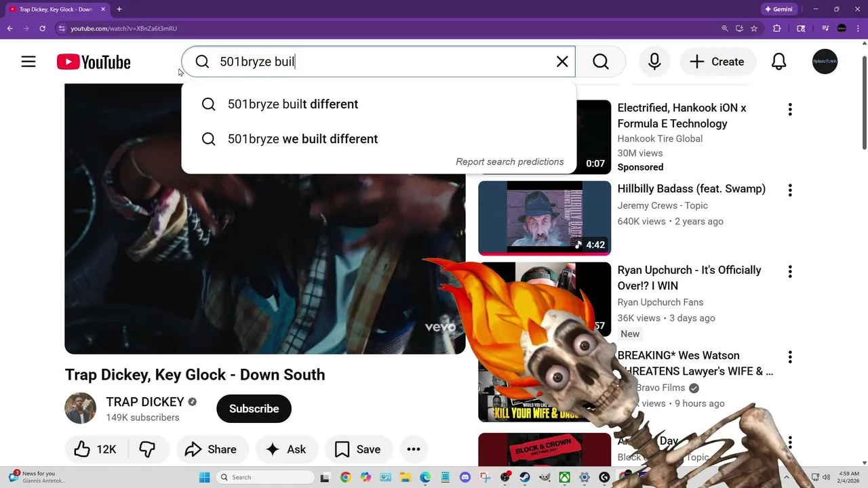Click 'Jeremy Crews - Topic' channel name
Image resolution: width=868 pixels, height=488 pixels.
click(663, 205)
